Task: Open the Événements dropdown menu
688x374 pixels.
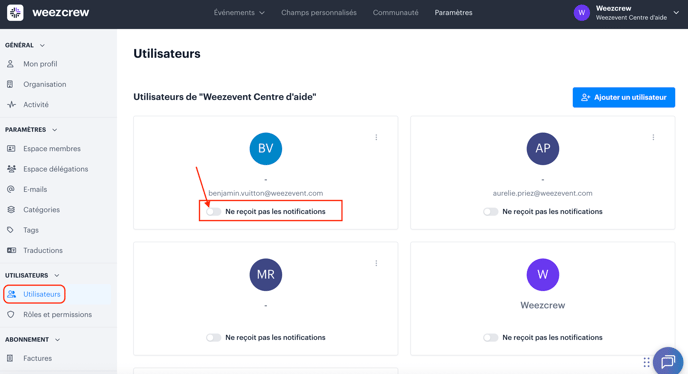Action: tap(239, 13)
